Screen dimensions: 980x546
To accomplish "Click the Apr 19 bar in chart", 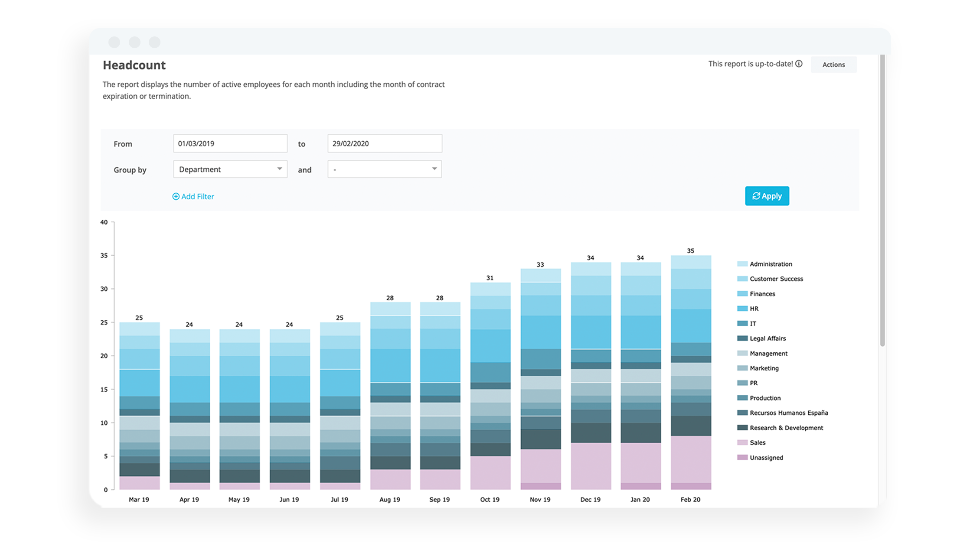I will [189, 409].
